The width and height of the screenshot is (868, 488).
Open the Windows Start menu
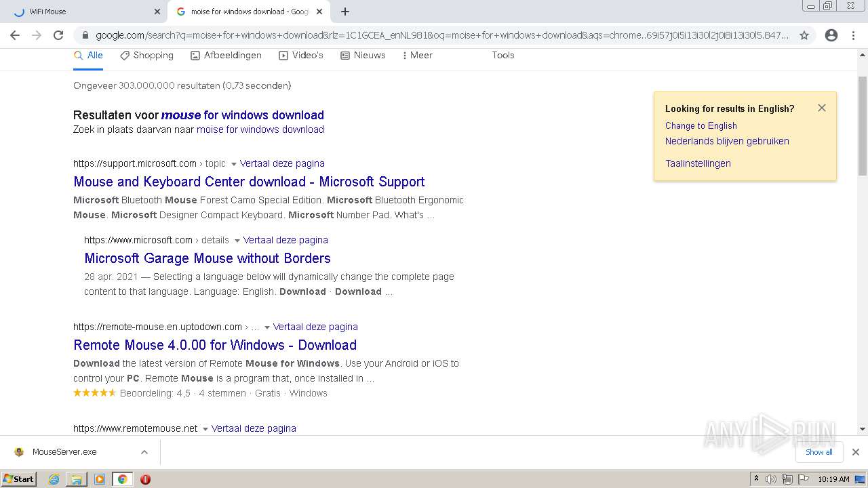[19, 479]
